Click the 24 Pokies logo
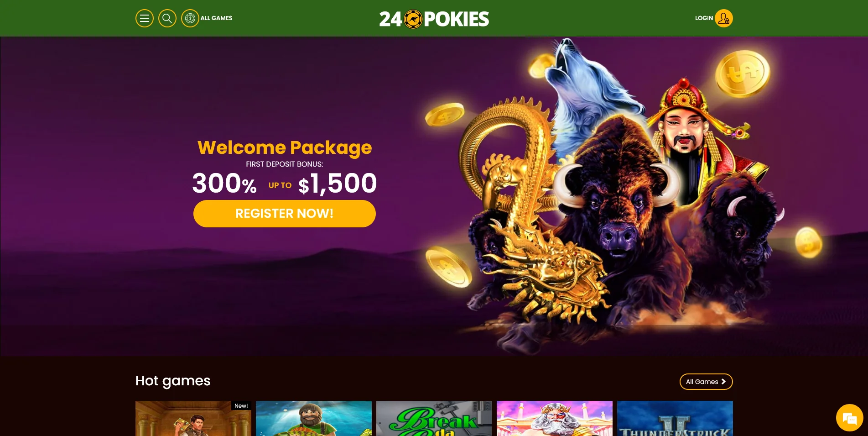The image size is (868, 436). [434, 19]
